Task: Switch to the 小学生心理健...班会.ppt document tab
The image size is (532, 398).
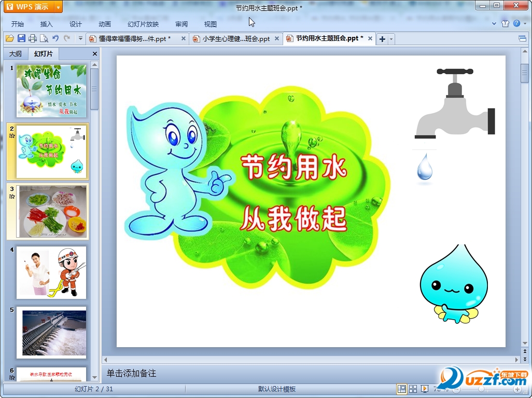Action: pos(236,39)
